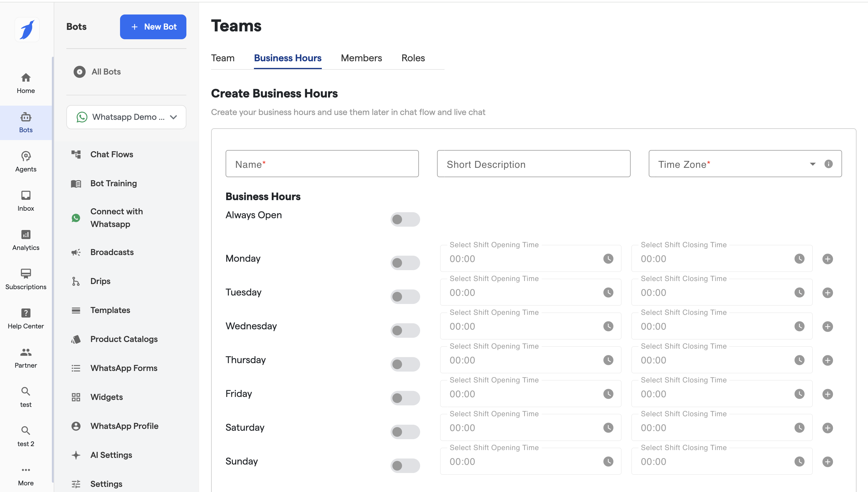Go to Analytics in the left rail
This screenshot has height=492, width=868.
(26, 240)
